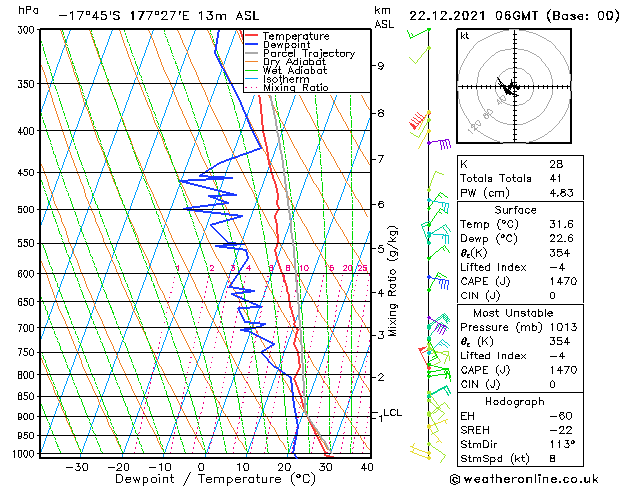629x486 pixels.
Task: Click the 'km ASL' axis label
Action: click(384, 18)
